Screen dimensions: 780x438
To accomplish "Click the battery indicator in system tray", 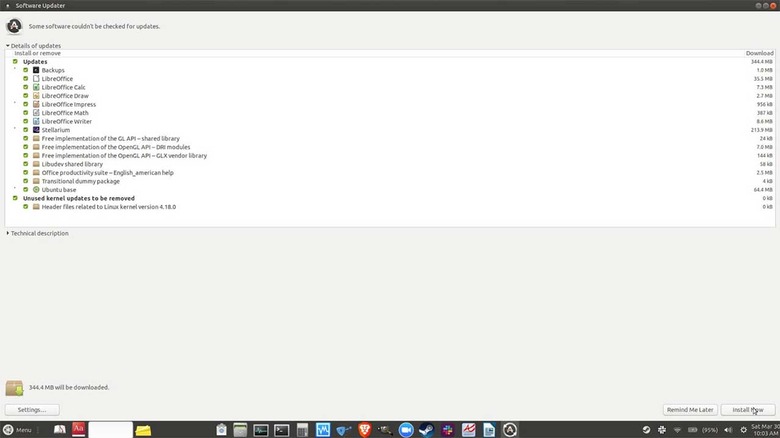I will (692, 430).
